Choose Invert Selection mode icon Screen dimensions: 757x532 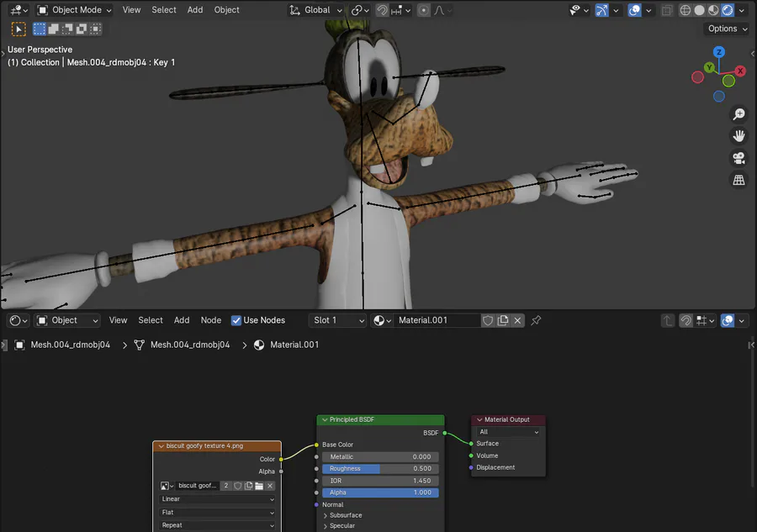coord(82,29)
